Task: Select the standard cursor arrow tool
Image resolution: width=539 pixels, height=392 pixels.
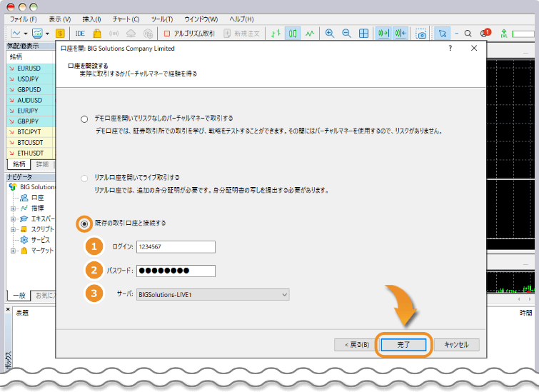Action: pyautogui.click(x=443, y=34)
